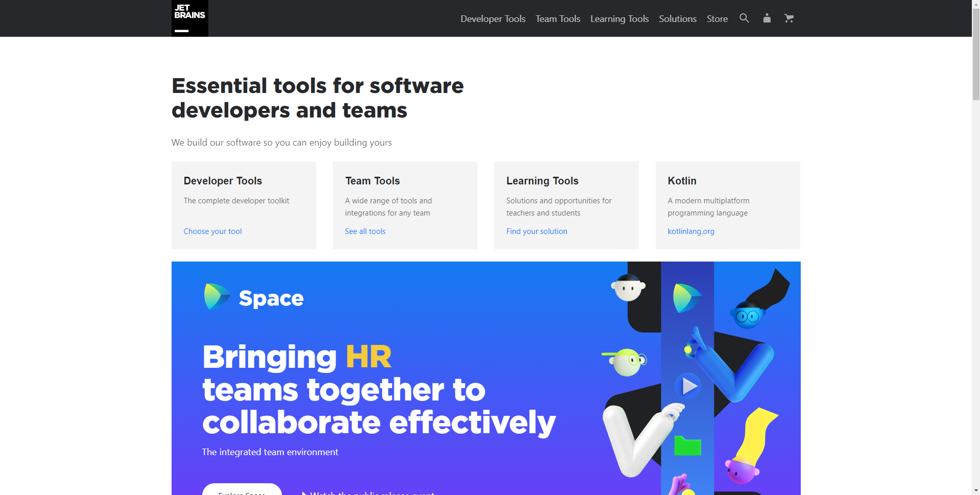Open the account profile icon

tap(767, 18)
